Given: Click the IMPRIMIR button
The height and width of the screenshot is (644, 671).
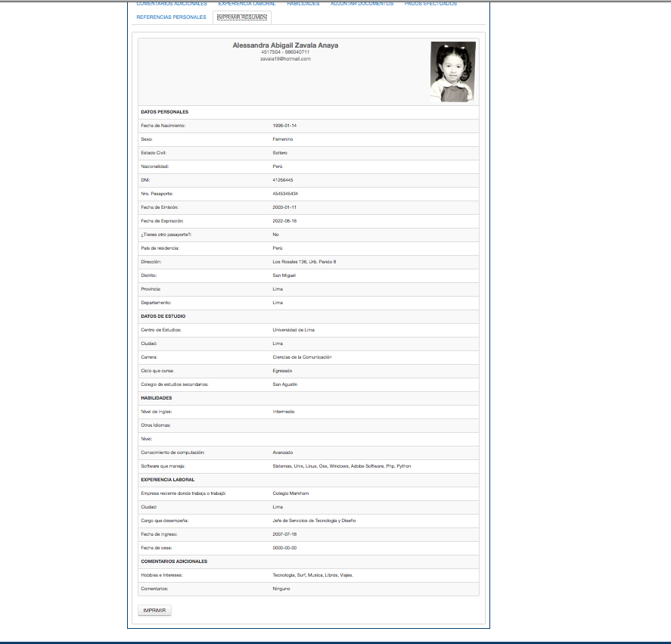Looking at the screenshot, I should pyautogui.click(x=154, y=610).
